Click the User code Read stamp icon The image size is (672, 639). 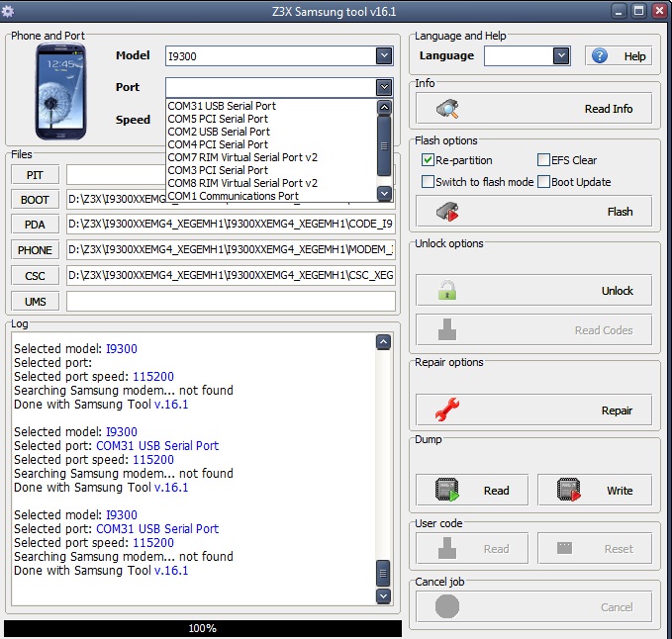(447, 548)
